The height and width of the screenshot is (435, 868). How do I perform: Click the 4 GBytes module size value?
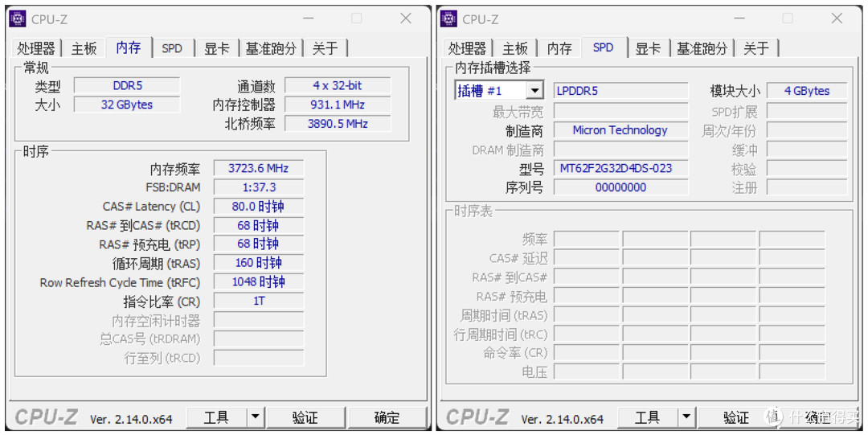(807, 91)
